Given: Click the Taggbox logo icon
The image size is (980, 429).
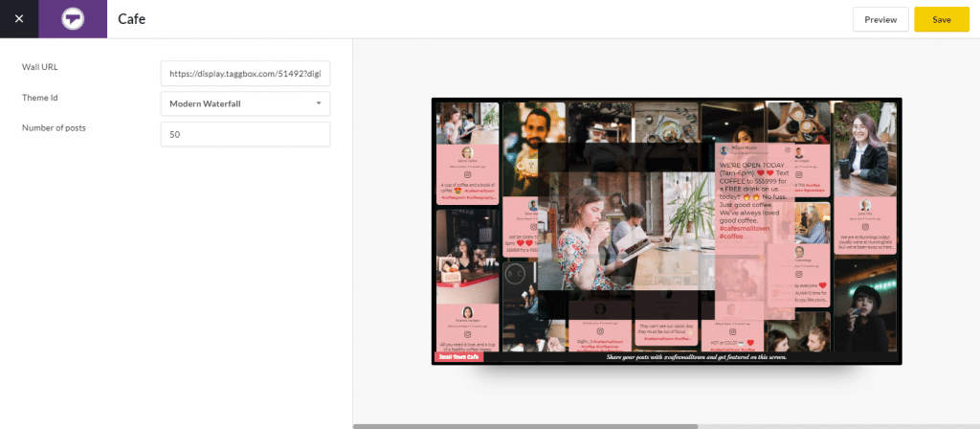Looking at the screenshot, I should tap(73, 19).
